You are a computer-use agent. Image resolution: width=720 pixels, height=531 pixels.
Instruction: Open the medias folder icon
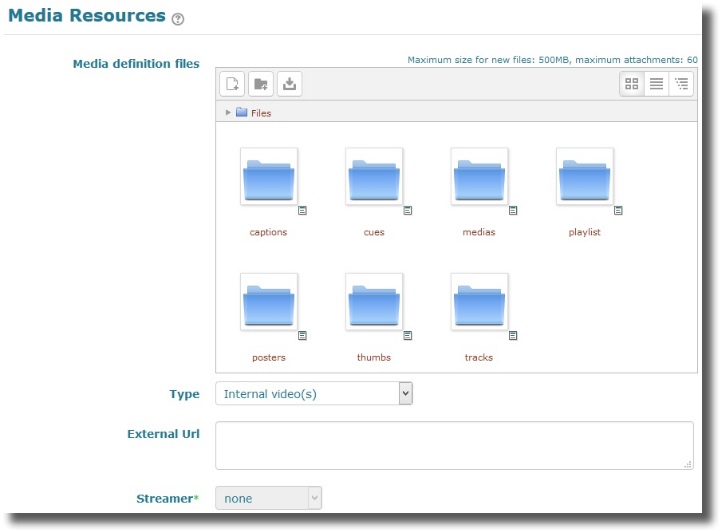(x=479, y=178)
